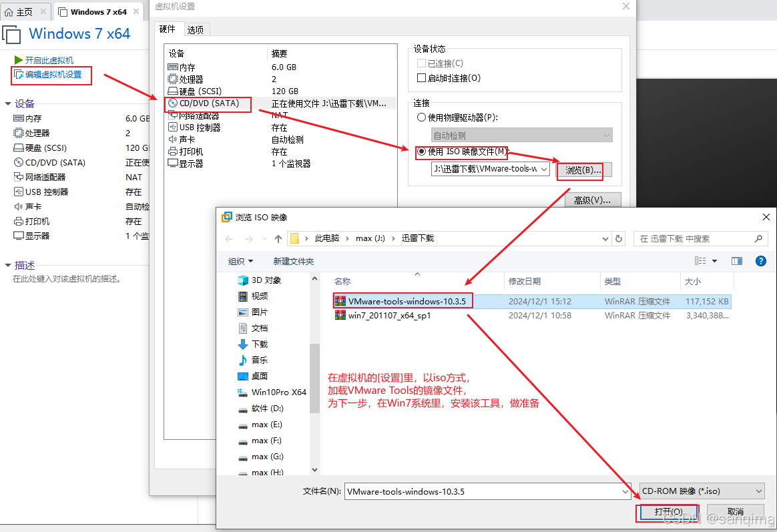Enable 启动时连接 checkbox
Screen dimensions: 777x532
click(x=421, y=78)
